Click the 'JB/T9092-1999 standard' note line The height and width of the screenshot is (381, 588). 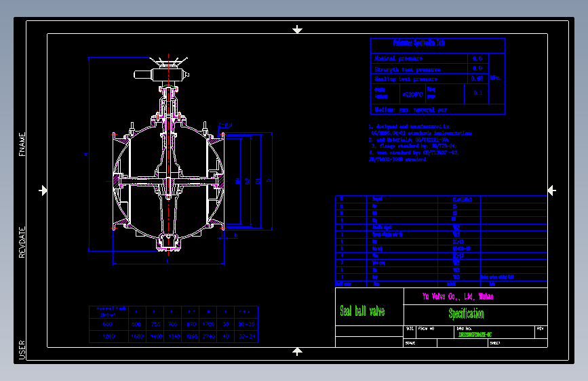tap(398, 159)
